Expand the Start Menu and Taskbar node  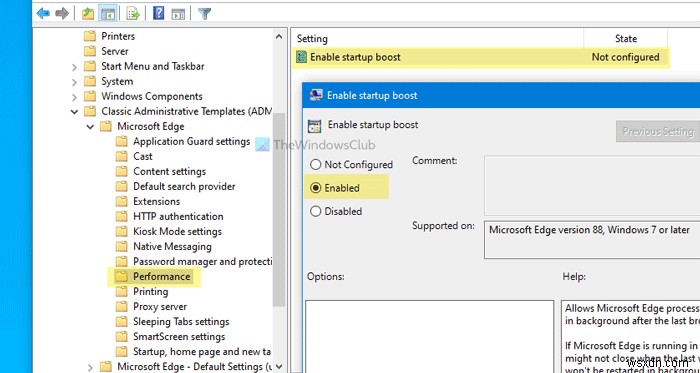click(x=75, y=67)
